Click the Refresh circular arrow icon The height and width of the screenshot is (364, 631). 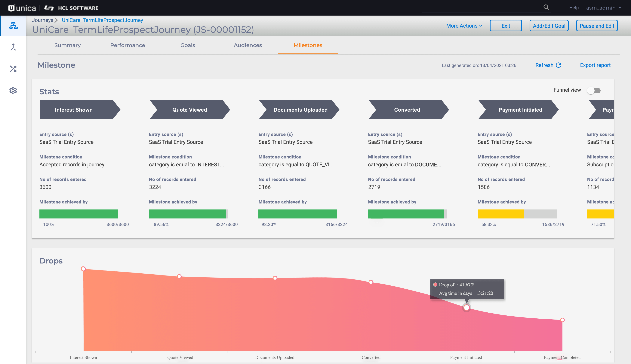click(x=558, y=65)
